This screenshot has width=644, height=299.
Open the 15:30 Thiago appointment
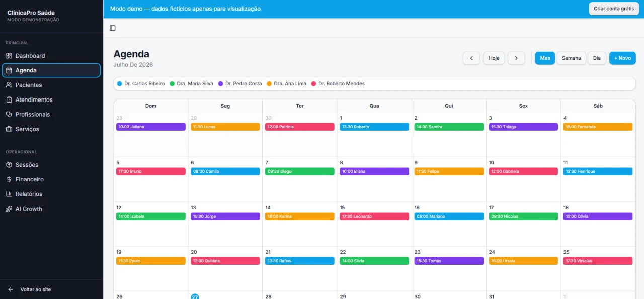pos(523,127)
